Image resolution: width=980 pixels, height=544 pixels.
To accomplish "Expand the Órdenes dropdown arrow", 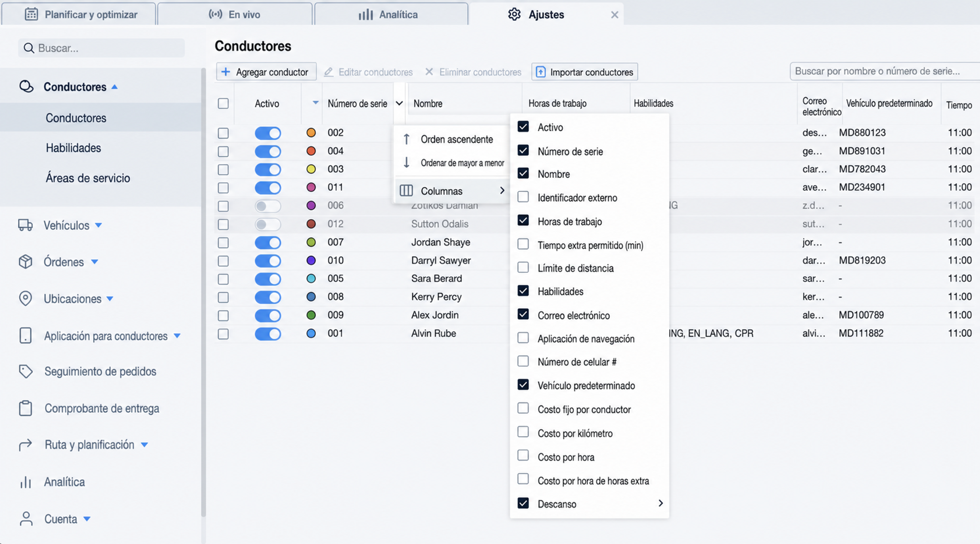I will pyautogui.click(x=95, y=262).
